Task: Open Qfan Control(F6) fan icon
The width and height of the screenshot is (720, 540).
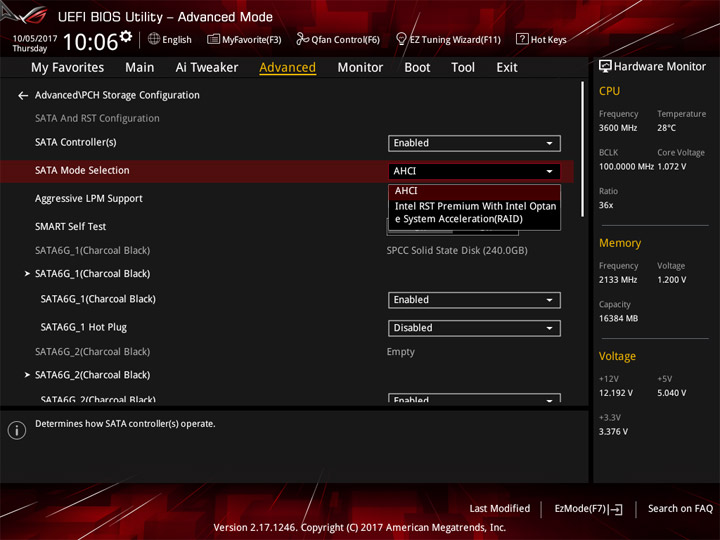Action: click(x=302, y=39)
